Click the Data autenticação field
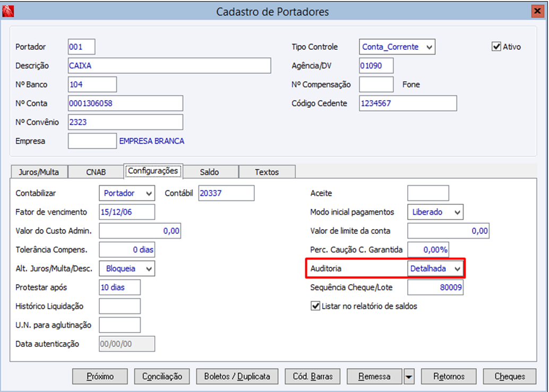The width and height of the screenshot is (549, 392). [127, 344]
